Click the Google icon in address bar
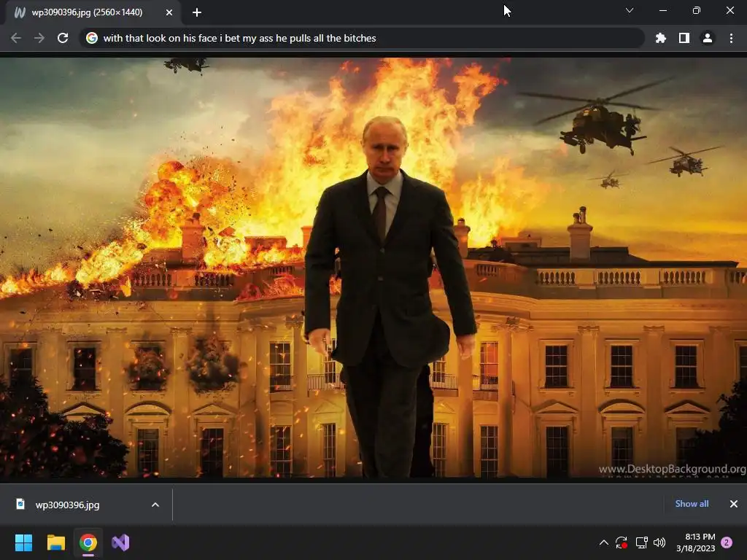Viewport: 747px width, 560px height. click(91, 38)
